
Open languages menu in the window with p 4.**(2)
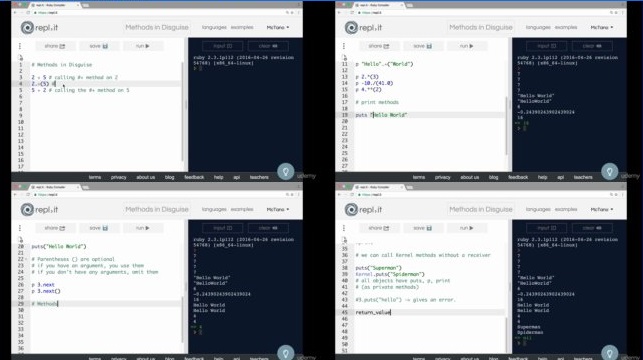tap(538, 27)
